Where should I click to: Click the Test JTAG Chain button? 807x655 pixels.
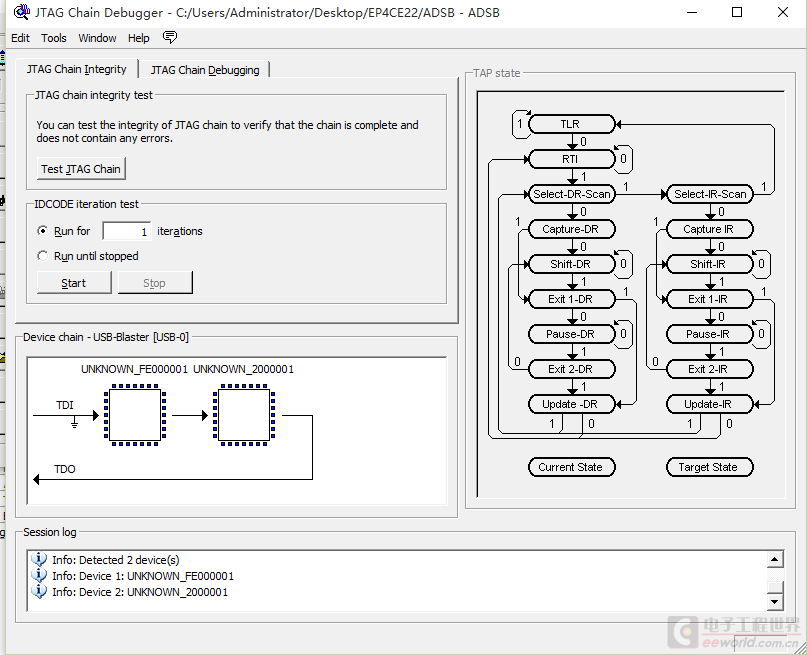(x=81, y=169)
